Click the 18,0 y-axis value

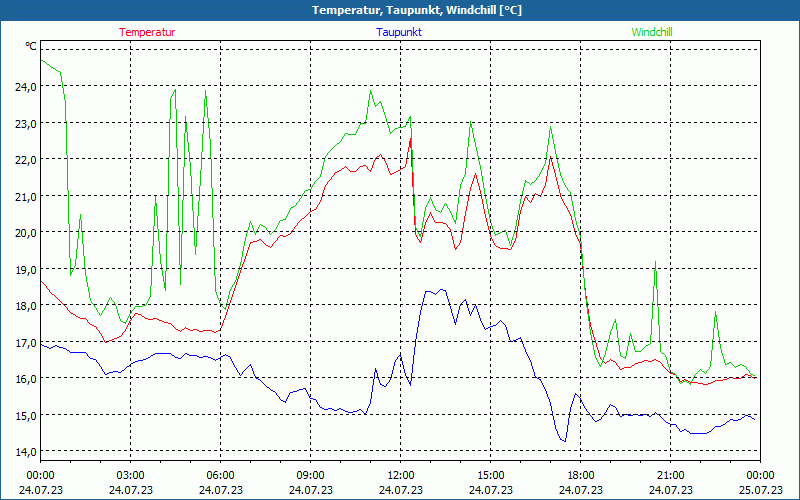click(26, 306)
